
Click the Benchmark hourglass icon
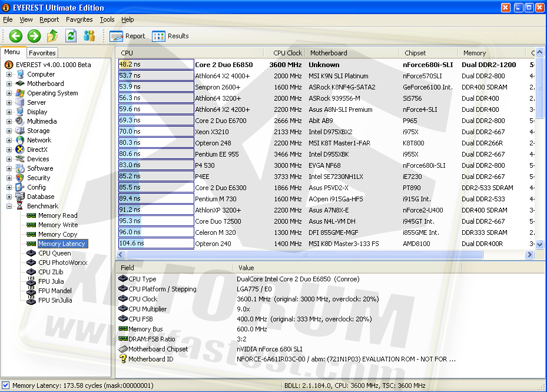coord(20,206)
